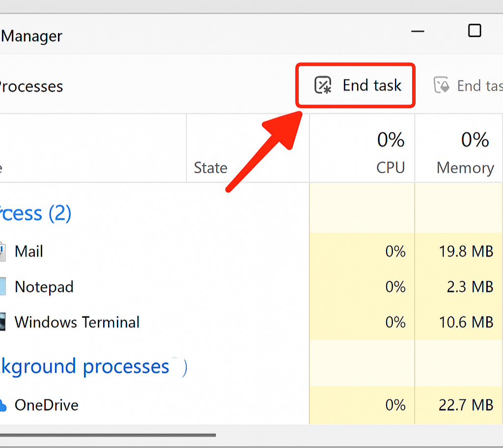Image resolution: width=503 pixels, height=448 pixels.
Task: Click Notepad's 2.3 MB memory value
Action: point(470,287)
